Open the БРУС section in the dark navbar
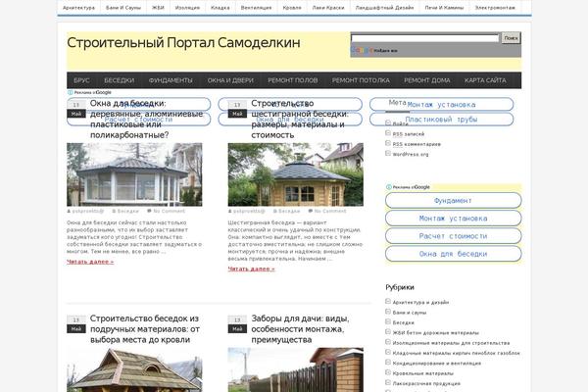Screen dimensions: 588x392 tap(81, 80)
